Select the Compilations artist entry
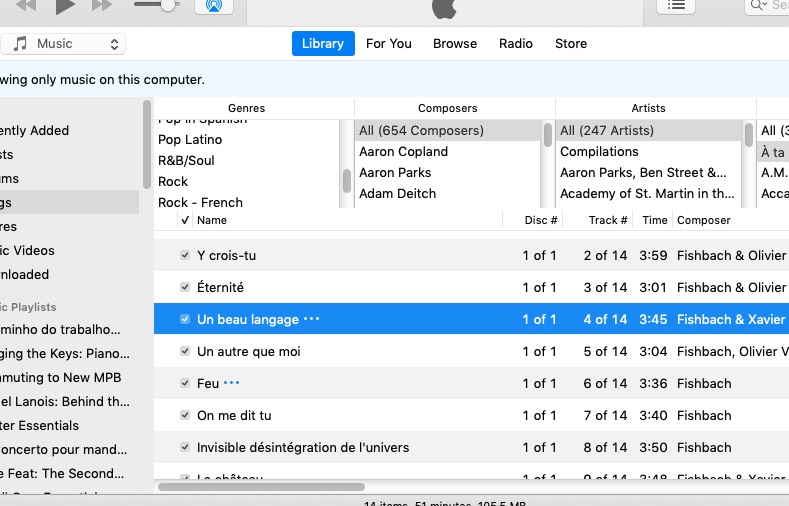This screenshot has height=506, width=789. pos(599,151)
